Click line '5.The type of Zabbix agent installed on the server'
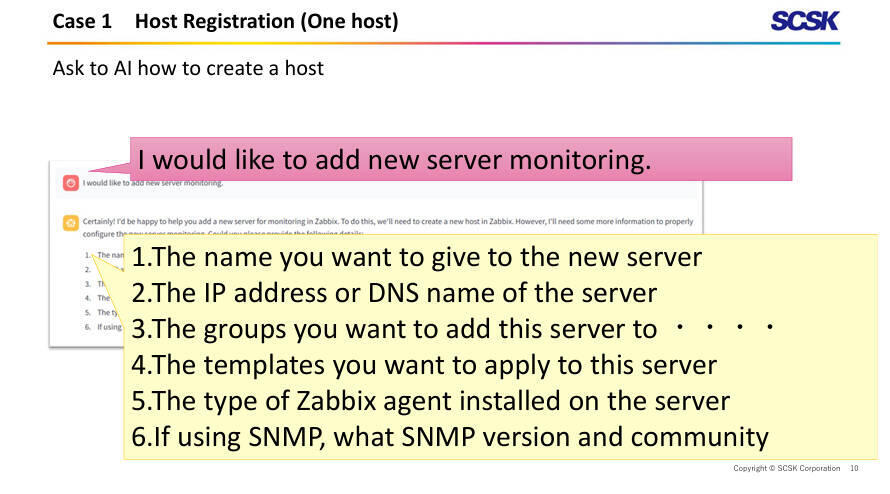 click(430, 401)
